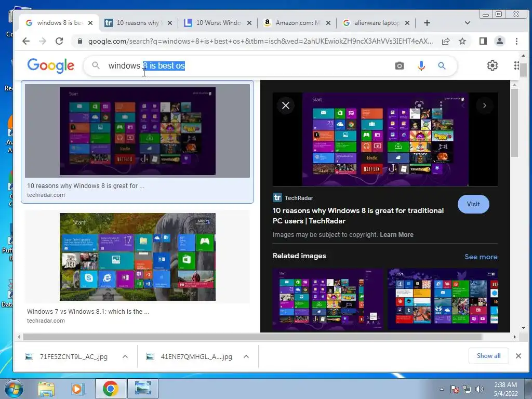Image resolution: width=532 pixels, height=399 pixels.
Task: Close the Amazon.com tab
Action: tap(328, 23)
